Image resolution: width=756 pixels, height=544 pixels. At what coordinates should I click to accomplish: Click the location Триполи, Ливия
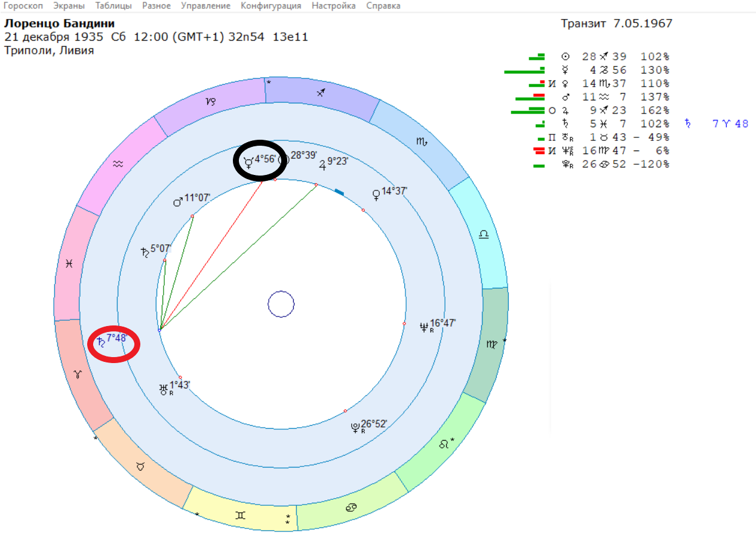click(49, 50)
